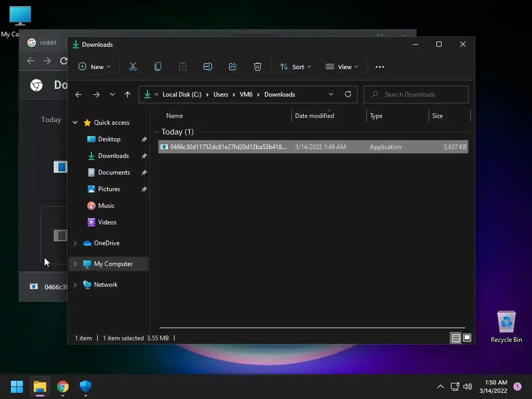Switch to large thumbnails view icon
The image size is (532, 399).
(467, 338)
